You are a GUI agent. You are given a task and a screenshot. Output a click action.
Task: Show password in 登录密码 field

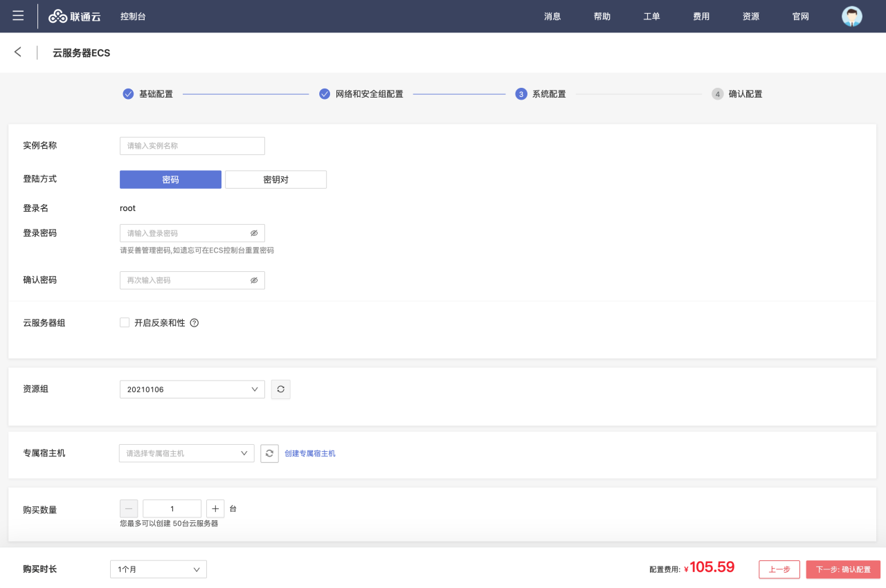(x=254, y=233)
